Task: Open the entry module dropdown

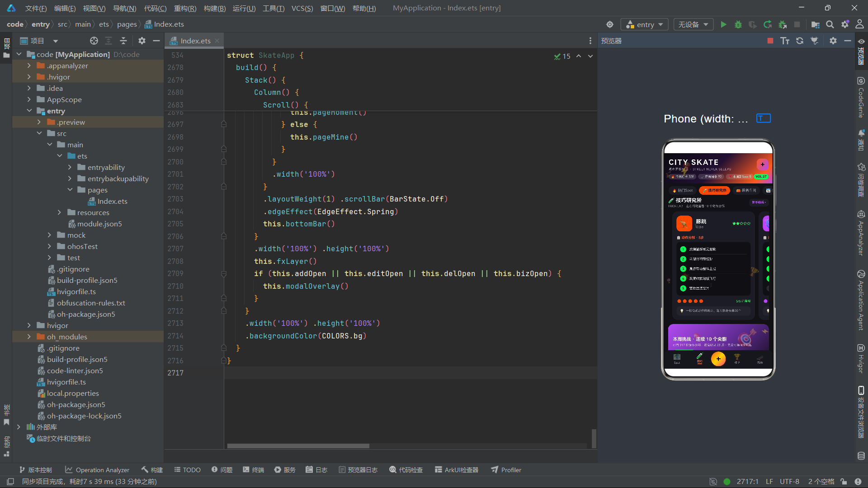Action: pyautogui.click(x=644, y=24)
